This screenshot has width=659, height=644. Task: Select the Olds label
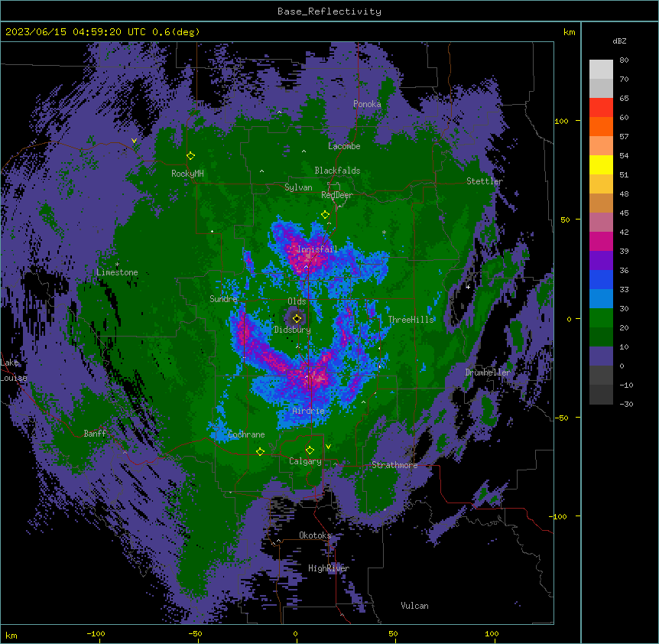pos(297,301)
